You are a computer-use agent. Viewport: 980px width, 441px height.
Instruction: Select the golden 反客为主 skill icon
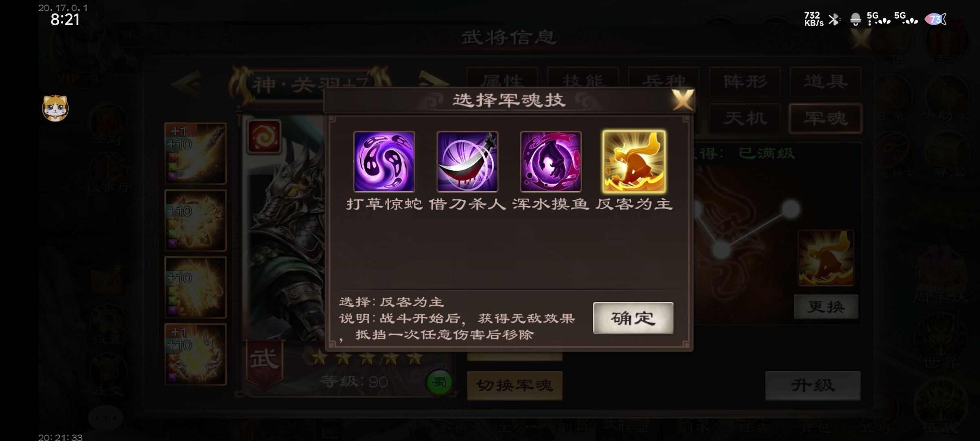click(x=634, y=161)
